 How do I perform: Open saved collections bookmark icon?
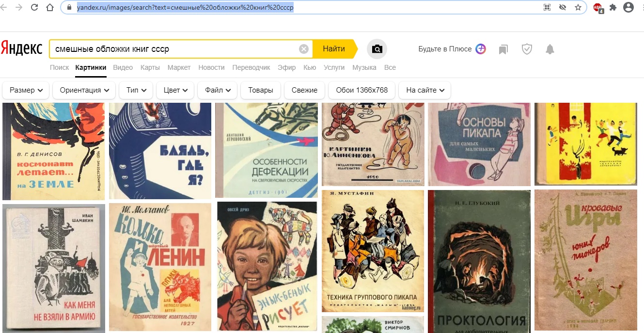[503, 49]
